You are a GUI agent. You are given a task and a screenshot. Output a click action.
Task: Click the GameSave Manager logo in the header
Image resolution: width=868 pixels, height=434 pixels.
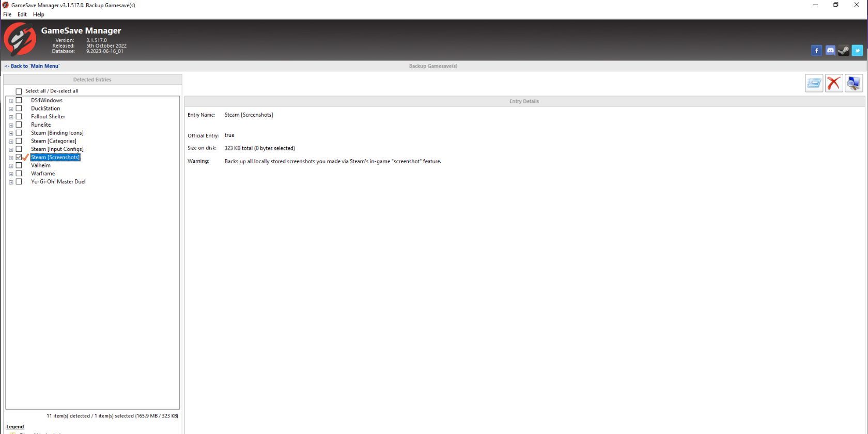point(20,40)
